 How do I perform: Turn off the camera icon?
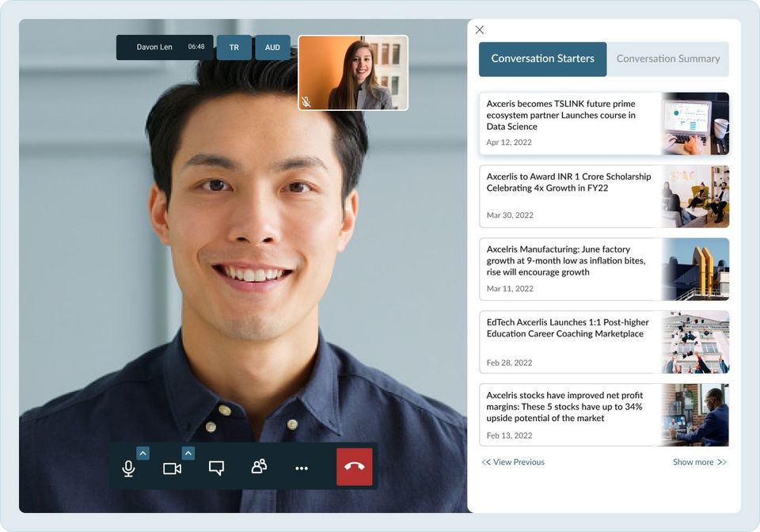[x=172, y=469]
